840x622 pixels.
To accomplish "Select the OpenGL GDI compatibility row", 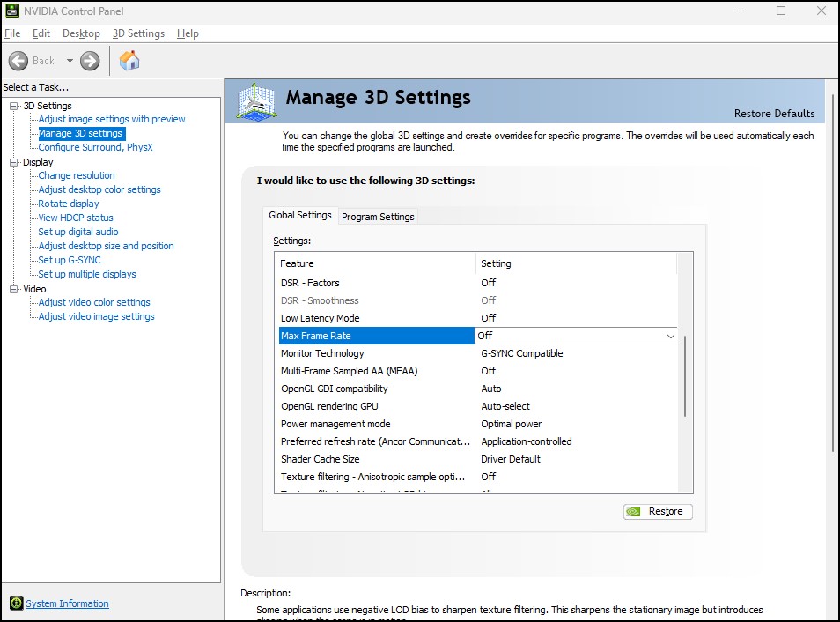I will (x=478, y=389).
